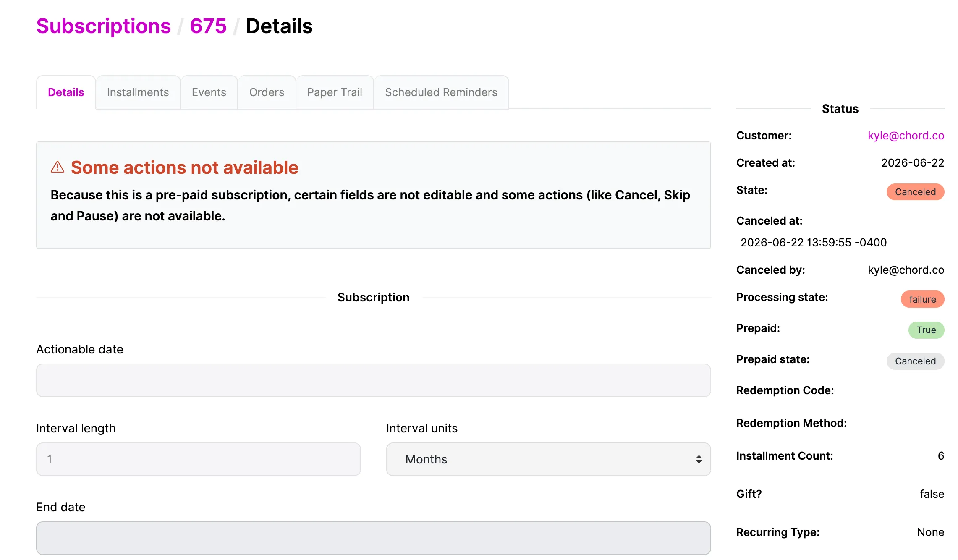Image resolution: width=958 pixels, height=560 pixels.
Task: Open subscription 675 breadcrumb link
Action: click(208, 26)
